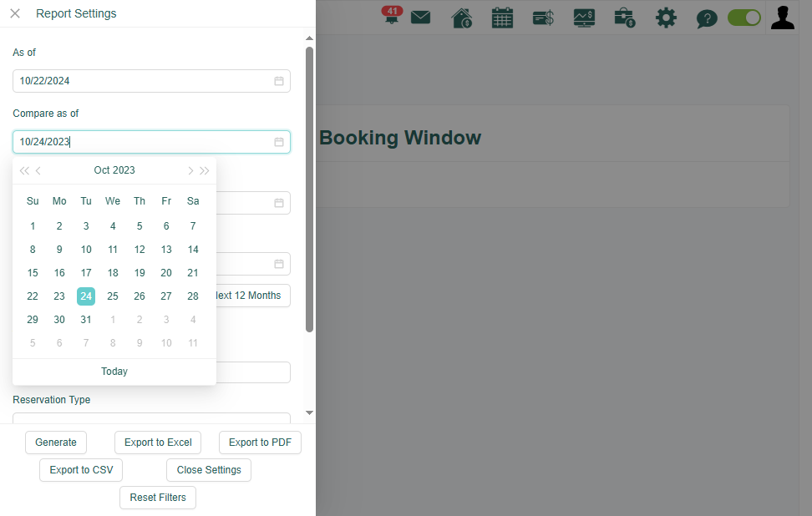Click the Next 12 Months button

[x=253, y=296]
